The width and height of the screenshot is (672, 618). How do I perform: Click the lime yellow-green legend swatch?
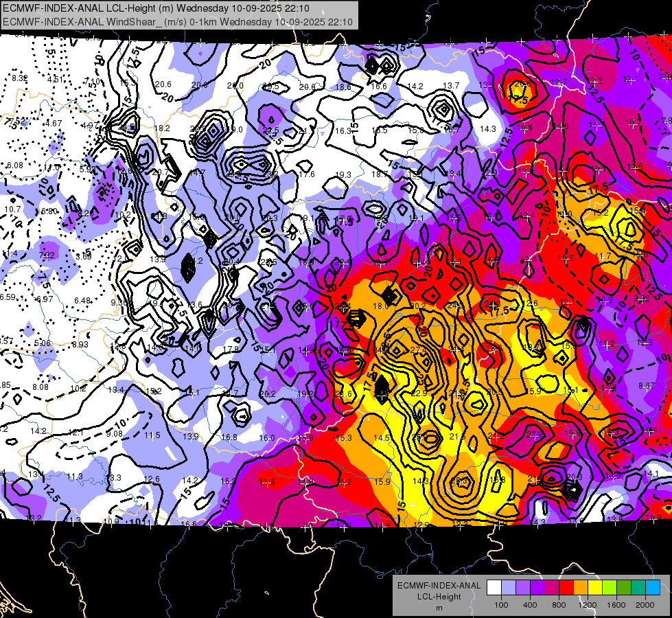[610, 588]
